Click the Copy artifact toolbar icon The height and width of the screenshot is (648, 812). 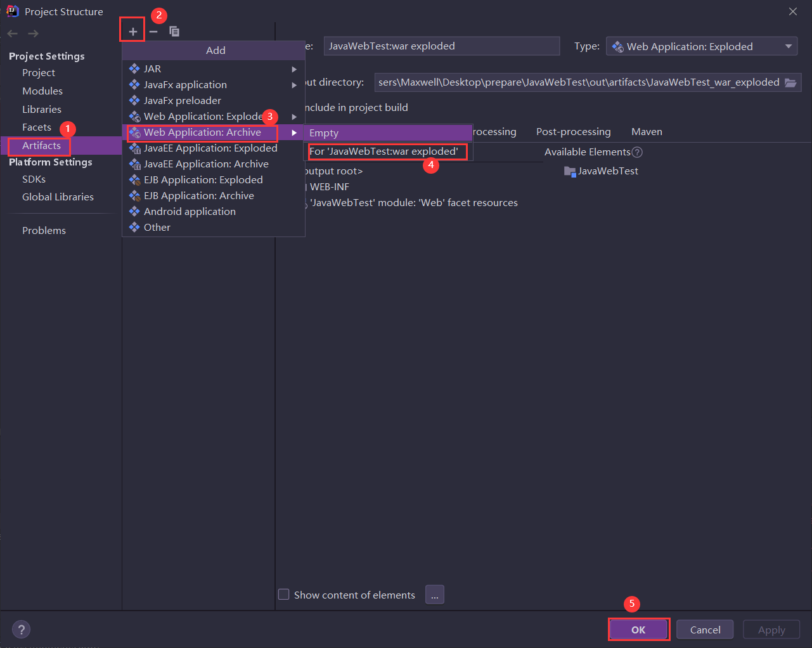[174, 31]
